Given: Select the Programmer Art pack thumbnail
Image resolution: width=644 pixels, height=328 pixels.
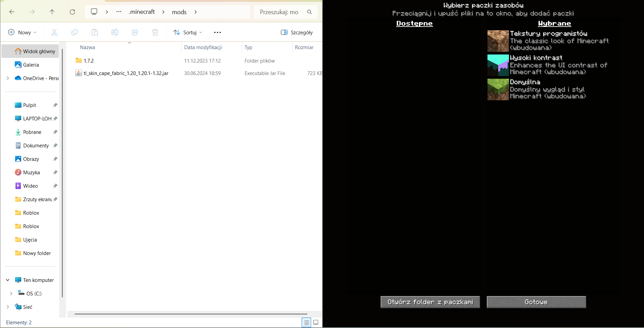Looking at the screenshot, I should [498, 41].
